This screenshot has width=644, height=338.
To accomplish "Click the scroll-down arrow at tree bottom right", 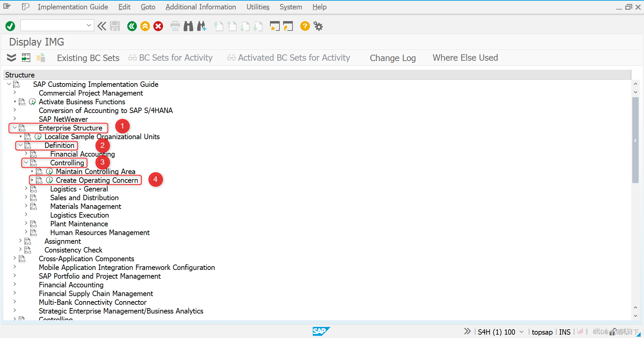I will 635,316.
